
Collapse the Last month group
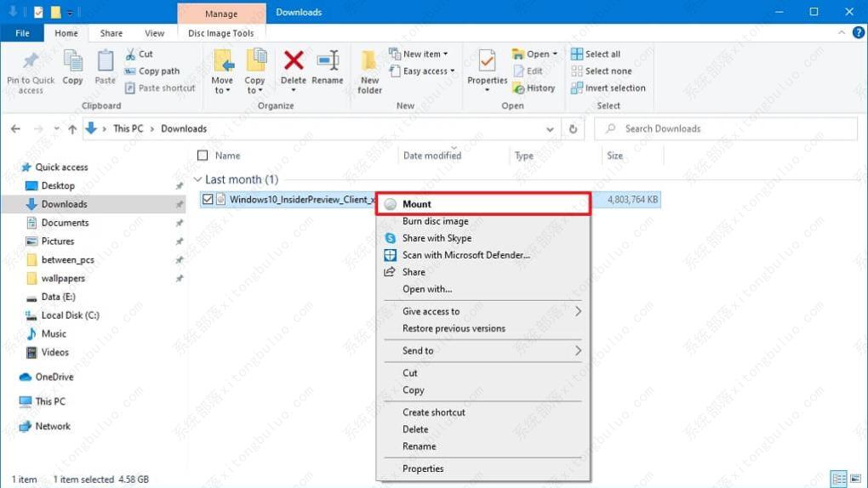(x=197, y=180)
